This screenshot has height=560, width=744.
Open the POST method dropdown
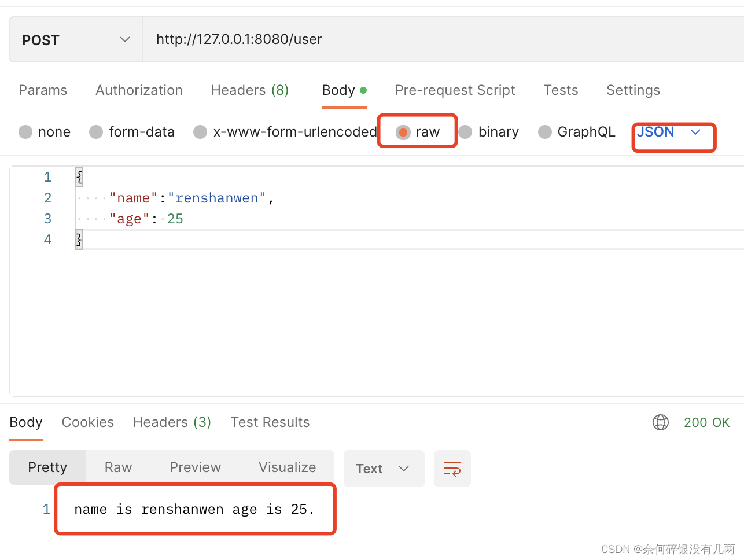coord(76,39)
